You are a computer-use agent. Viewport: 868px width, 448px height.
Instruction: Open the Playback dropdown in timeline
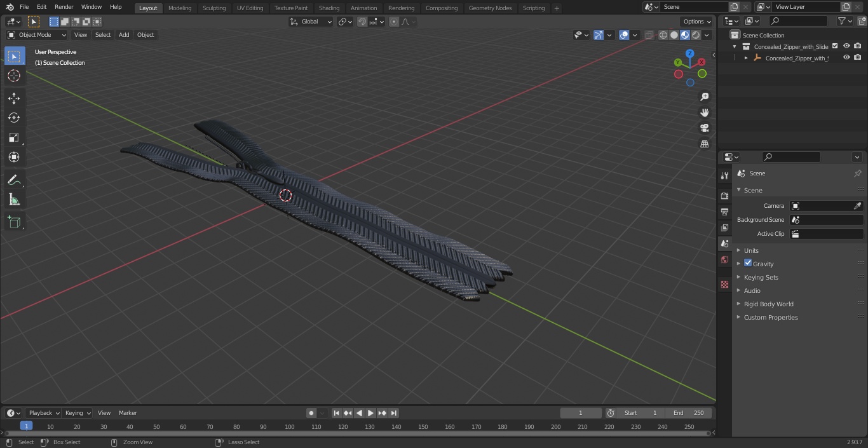tap(43, 413)
